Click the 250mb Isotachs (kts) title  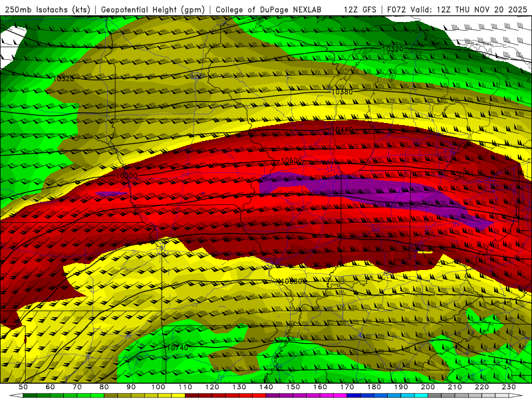48,9
